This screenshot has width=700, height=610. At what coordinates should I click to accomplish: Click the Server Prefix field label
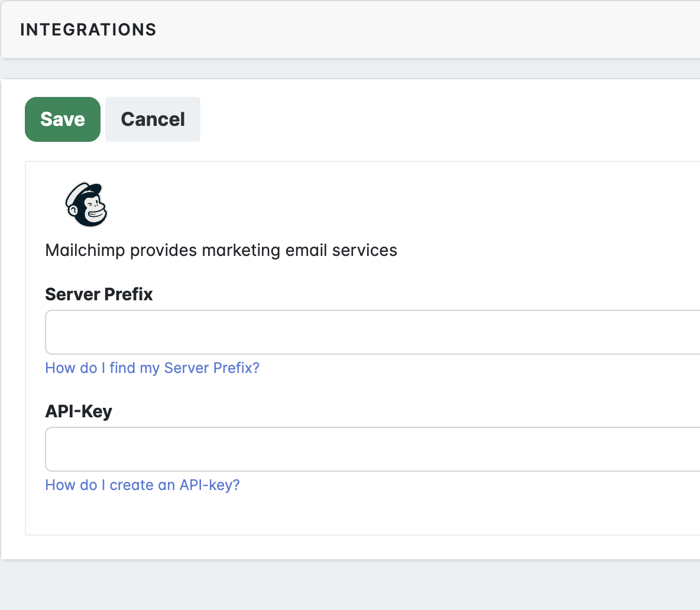(99, 294)
